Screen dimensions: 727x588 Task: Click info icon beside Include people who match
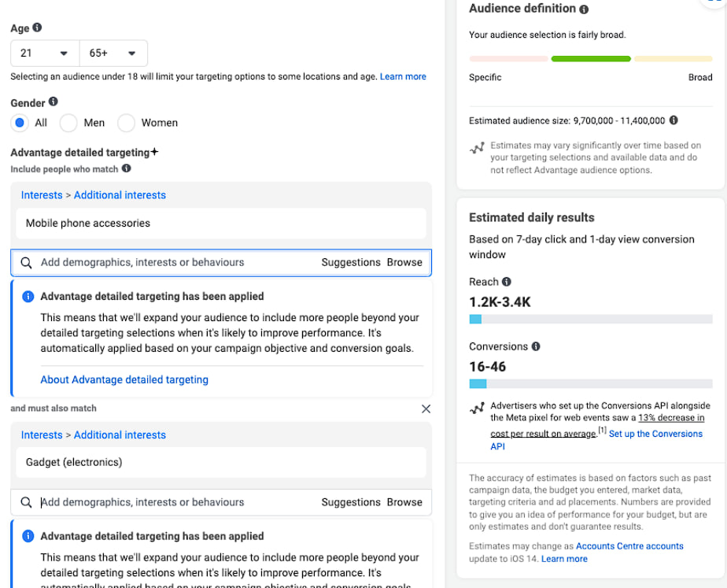click(x=126, y=168)
